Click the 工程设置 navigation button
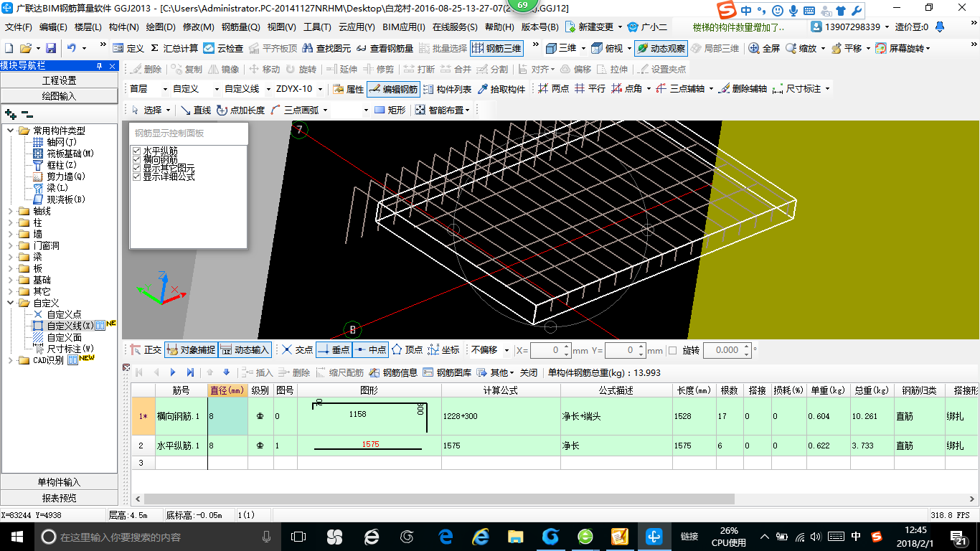Image resolution: width=980 pixels, height=551 pixels. coord(59,80)
